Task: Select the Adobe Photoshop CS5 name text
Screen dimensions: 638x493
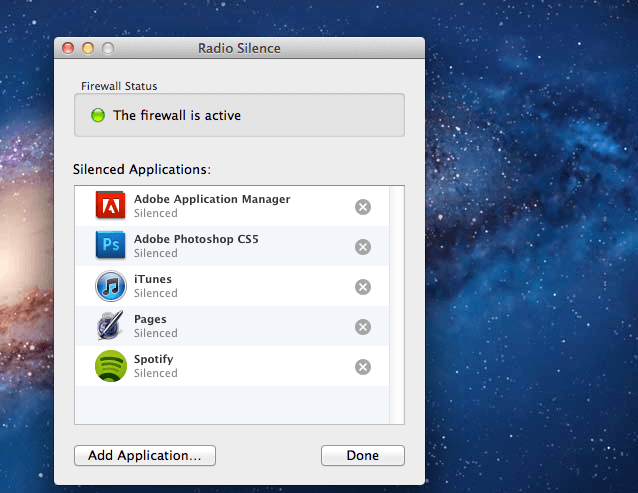Action: point(196,239)
